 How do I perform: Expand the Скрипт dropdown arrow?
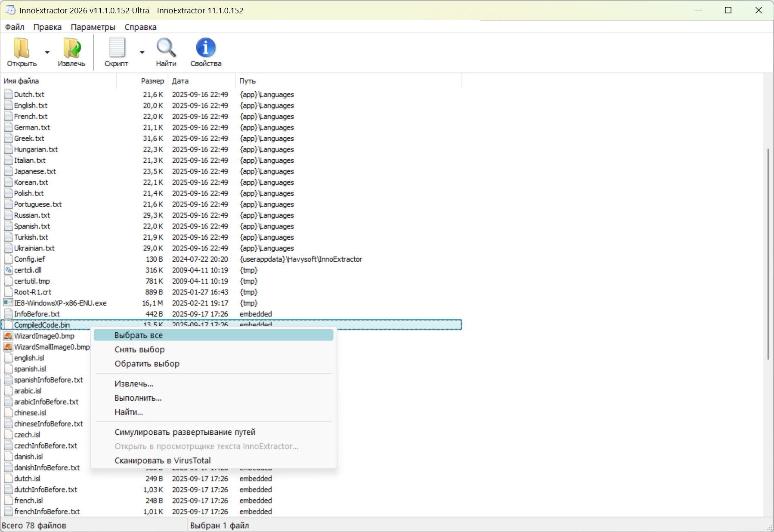pyautogui.click(x=142, y=53)
